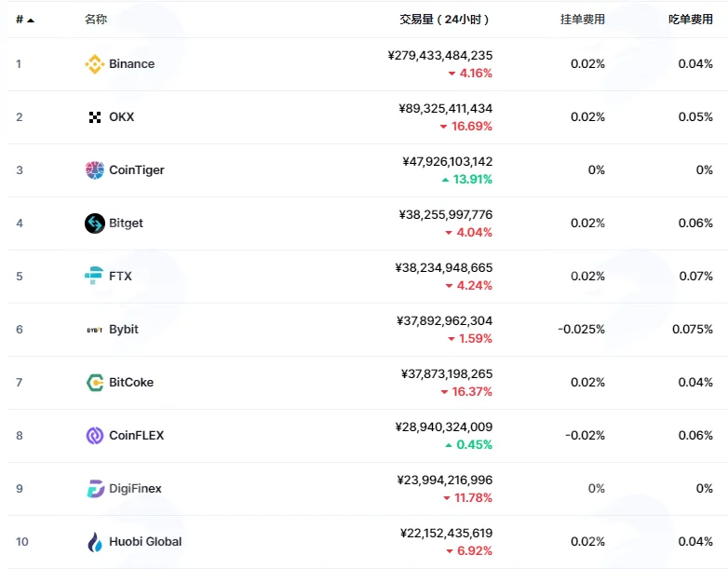The height and width of the screenshot is (569, 728).
Task: Click the Bitget circular logo
Action: [x=95, y=224]
